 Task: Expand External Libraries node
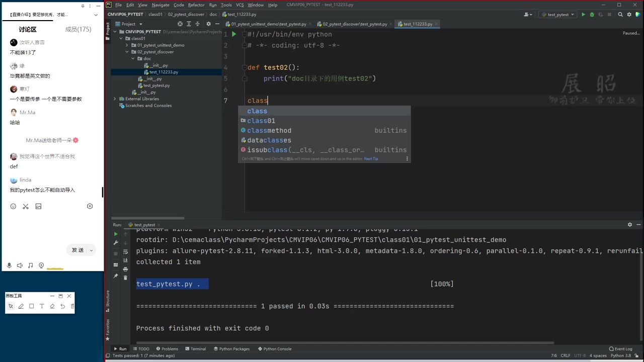(115, 99)
